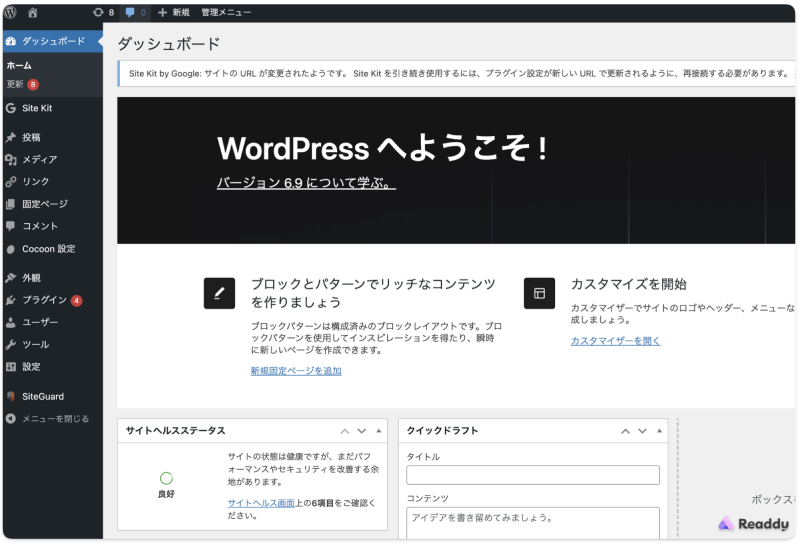Click the pencil edit icon in welcome panel
The width and height of the screenshot is (800, 545).
(x=219, y=293)
